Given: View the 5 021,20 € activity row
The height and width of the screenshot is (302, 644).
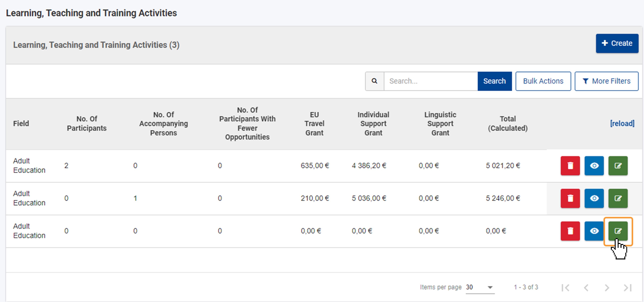Looking at the screenshot, I should (594, 166).
